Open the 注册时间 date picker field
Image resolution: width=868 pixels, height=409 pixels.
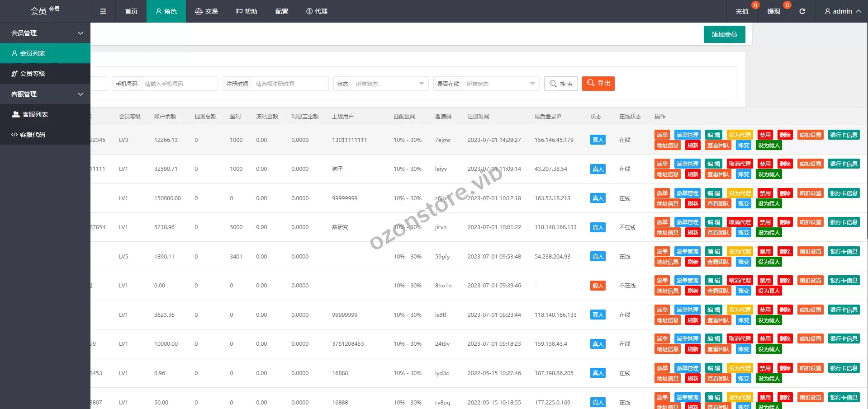coord(289,84)
